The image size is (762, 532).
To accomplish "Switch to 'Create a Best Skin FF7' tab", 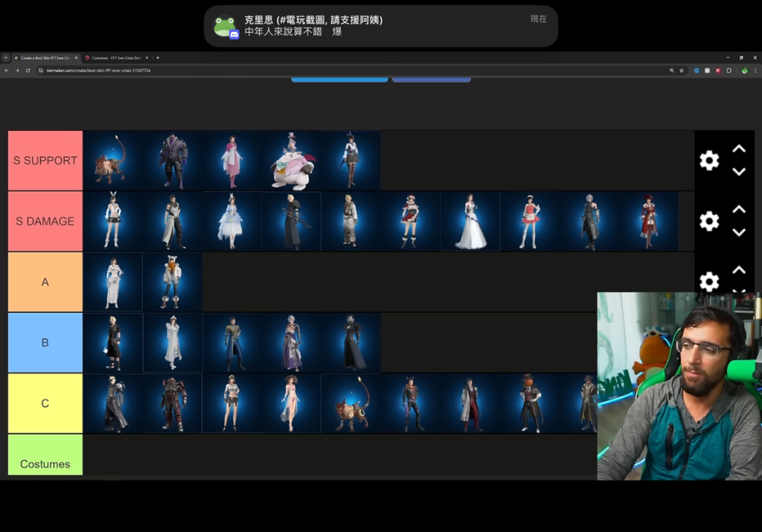I will [x=44, y=58].
